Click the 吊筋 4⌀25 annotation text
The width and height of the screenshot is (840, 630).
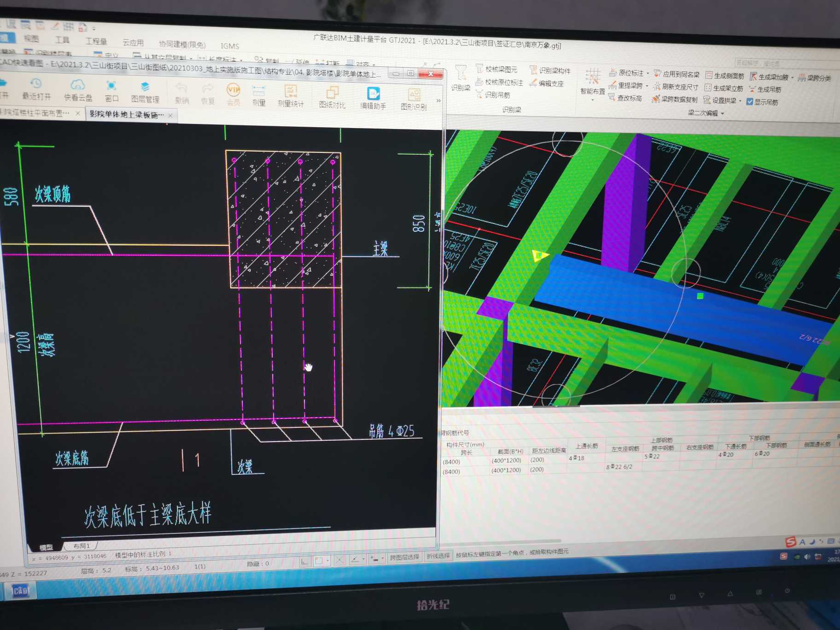[x=392, y=431]
